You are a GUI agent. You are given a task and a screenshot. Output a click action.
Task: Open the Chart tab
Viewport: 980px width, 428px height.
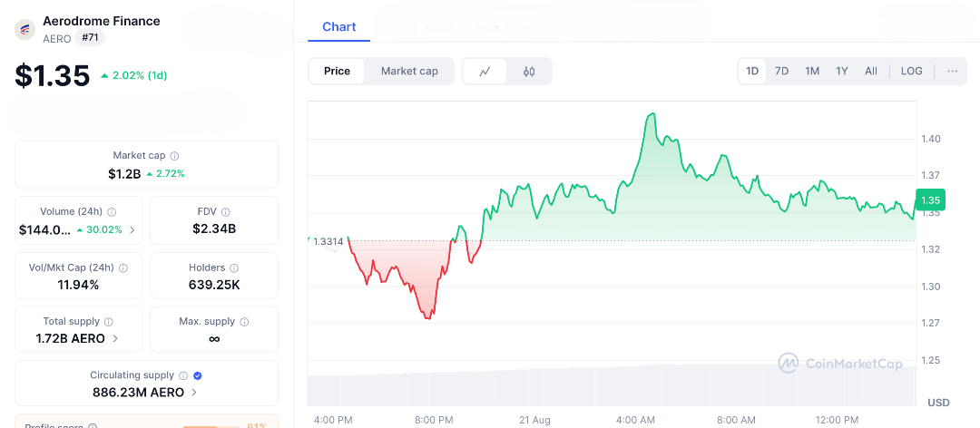339,27
